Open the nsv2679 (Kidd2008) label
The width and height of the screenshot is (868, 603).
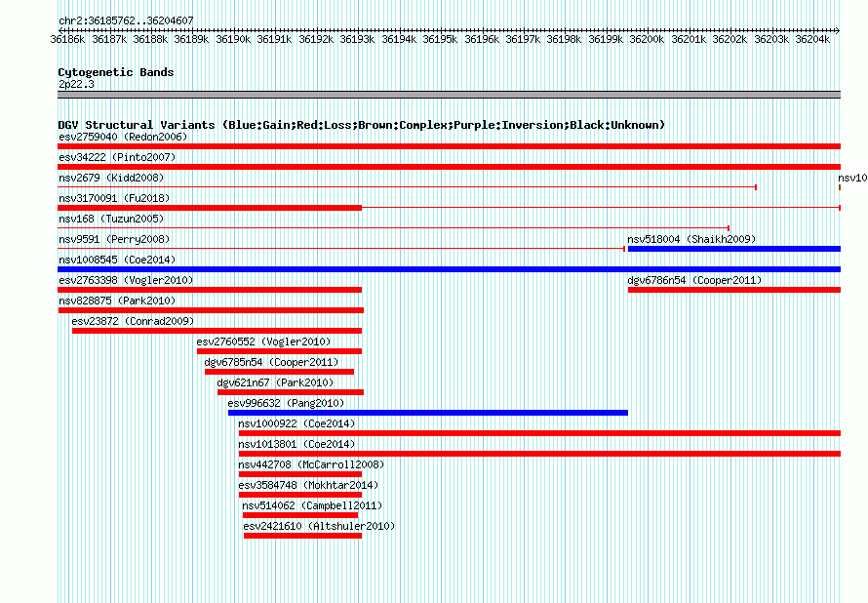click(111, 178)
